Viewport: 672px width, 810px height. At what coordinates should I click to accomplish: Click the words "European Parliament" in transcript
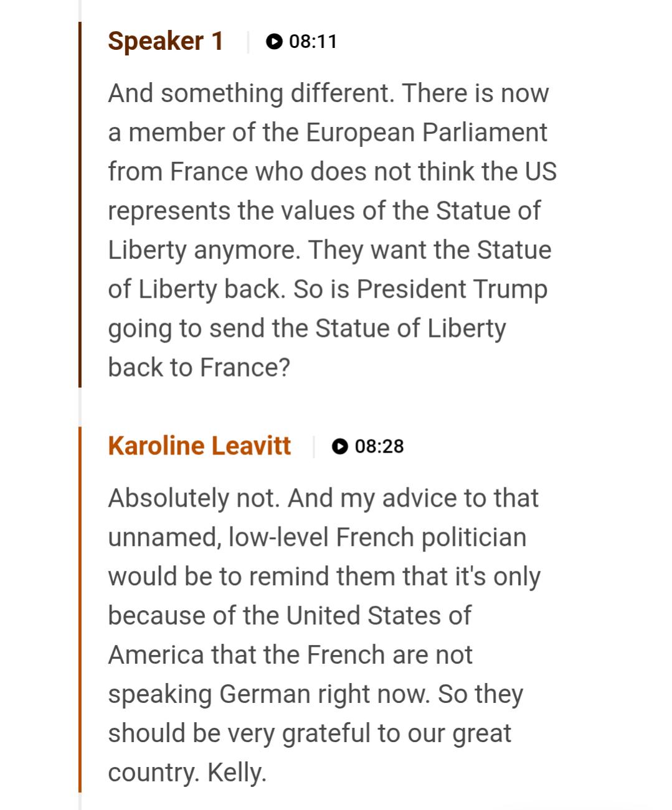click(x=426, y=133)
